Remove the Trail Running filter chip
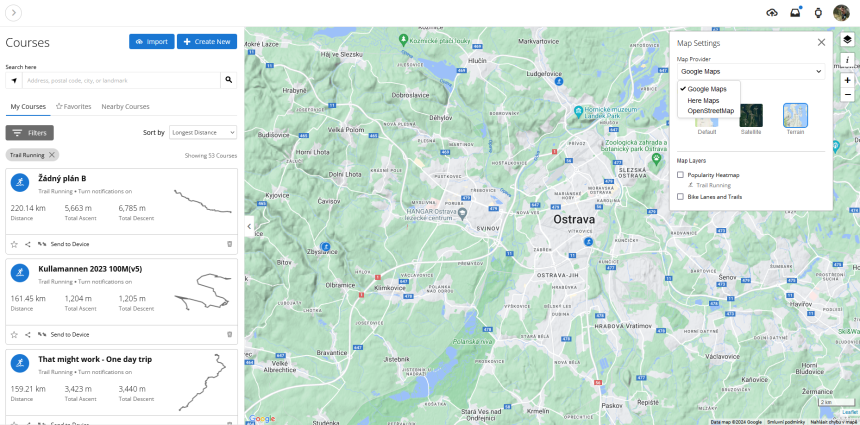Viewport: 860px width, 425px height. click(53, 155)
